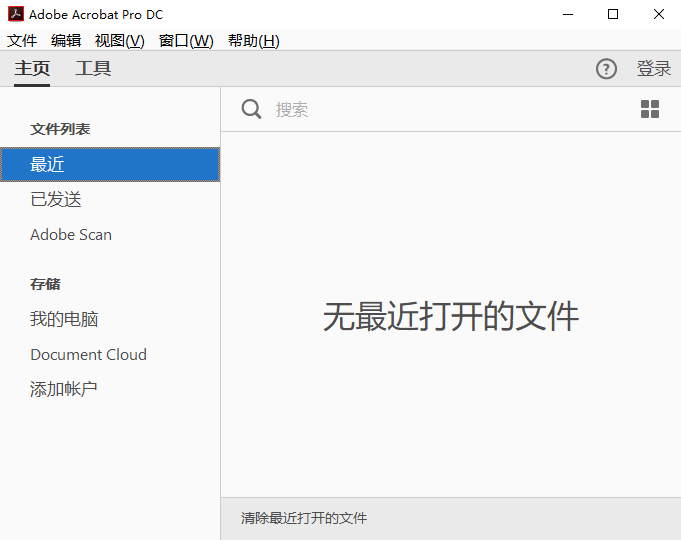Screen dimensions: 681x540
Task: Open the 视图(V) menu
Action: 119,41
